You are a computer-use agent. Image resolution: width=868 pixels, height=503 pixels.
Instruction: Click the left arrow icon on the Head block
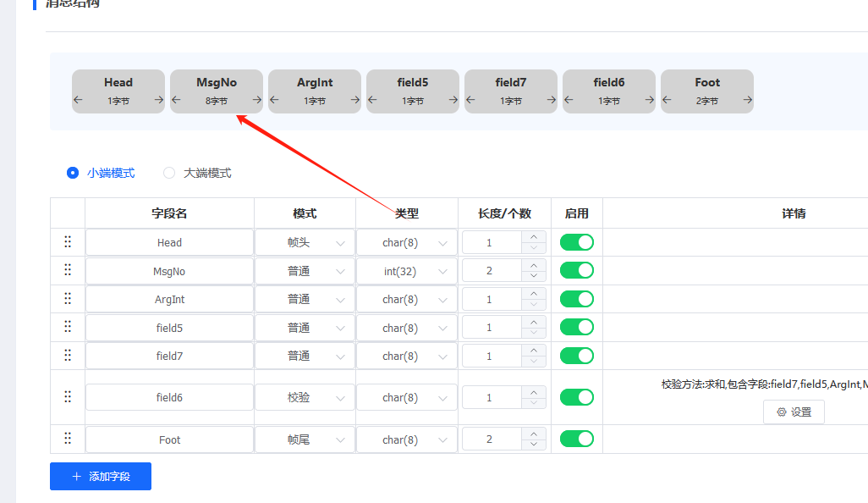(x=80, y=98)
